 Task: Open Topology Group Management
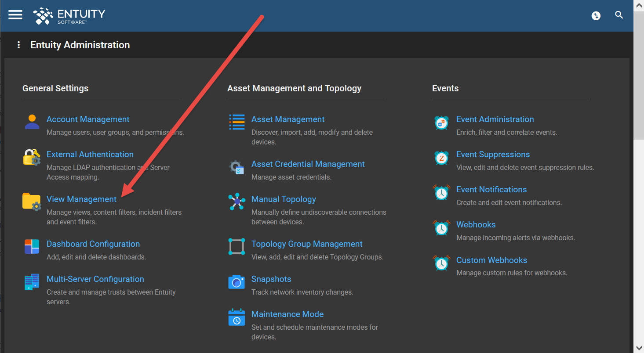tap(307, 244)
